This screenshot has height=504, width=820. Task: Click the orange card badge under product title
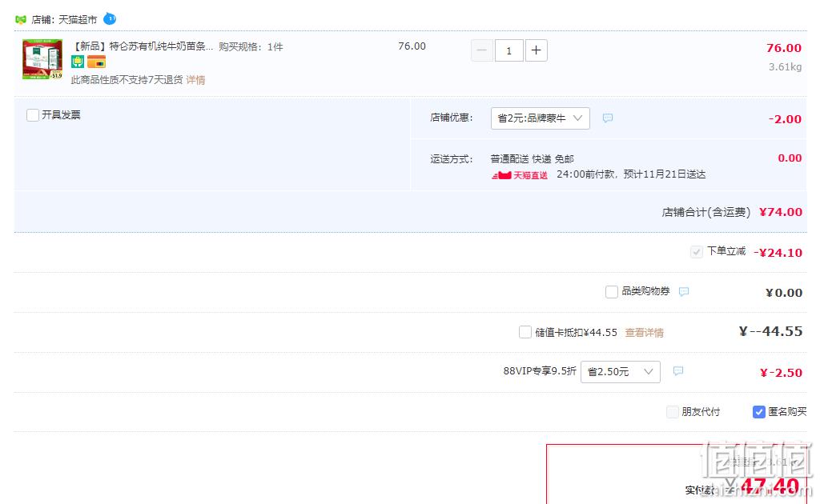[x=96, y=62]
